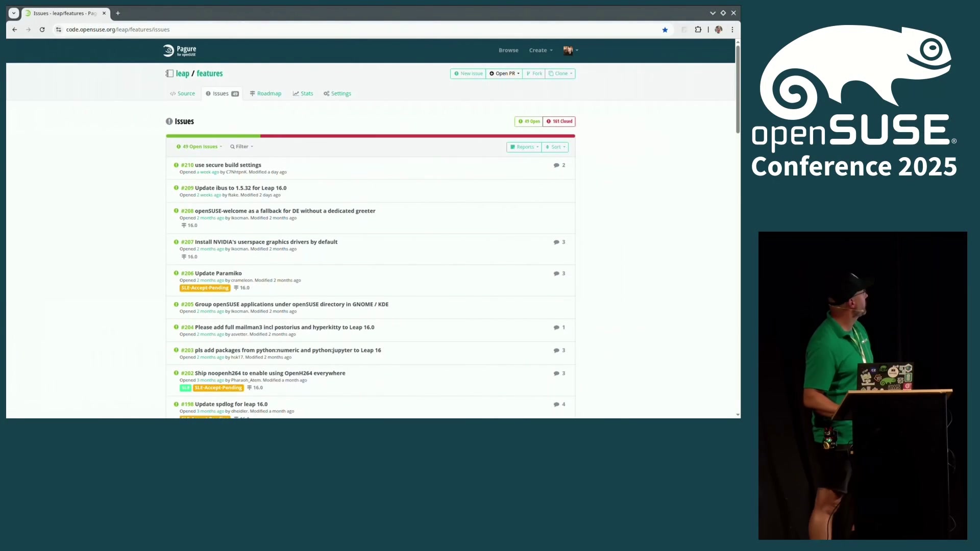Screen dimensions: 980x551
Task: Open the tab search dropdown arrow
Action: coord(14,13)
